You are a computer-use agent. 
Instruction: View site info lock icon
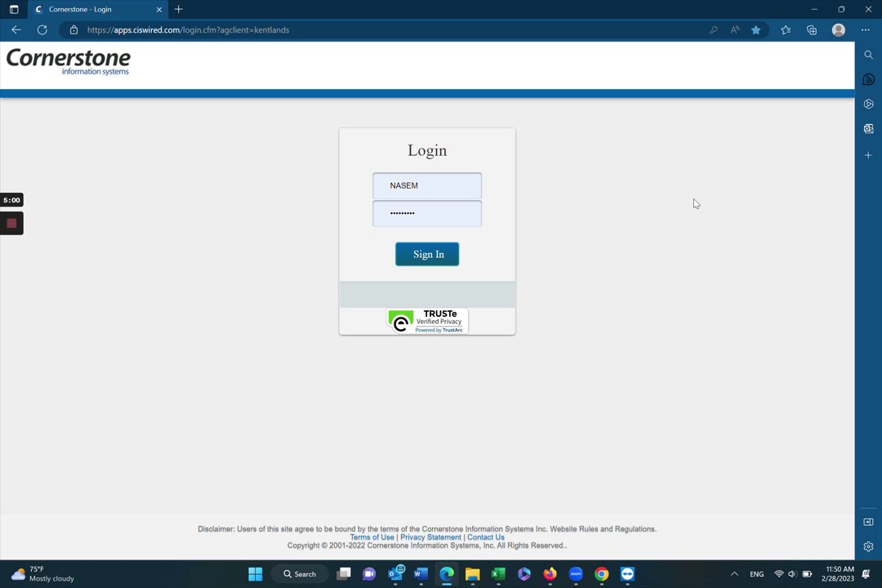[x=73, y=30]
